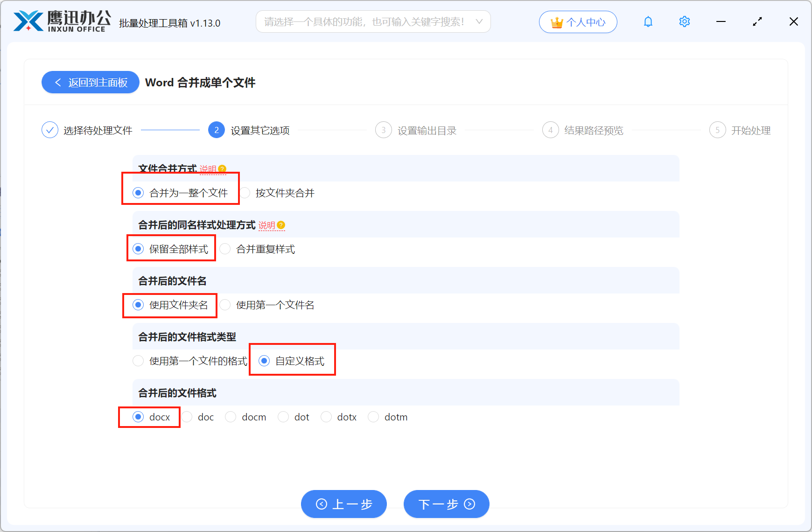
Task: Choose dotm as output format
Action: point(373,417)
